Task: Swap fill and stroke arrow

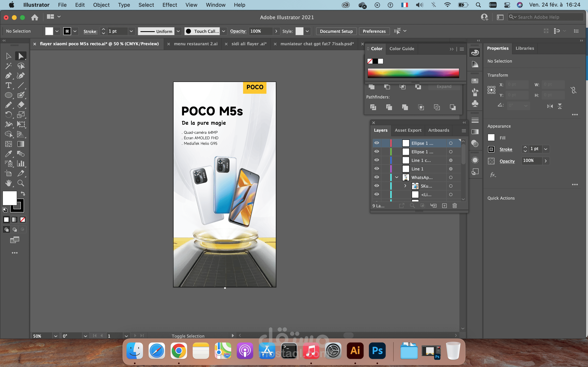Action: 23,193
